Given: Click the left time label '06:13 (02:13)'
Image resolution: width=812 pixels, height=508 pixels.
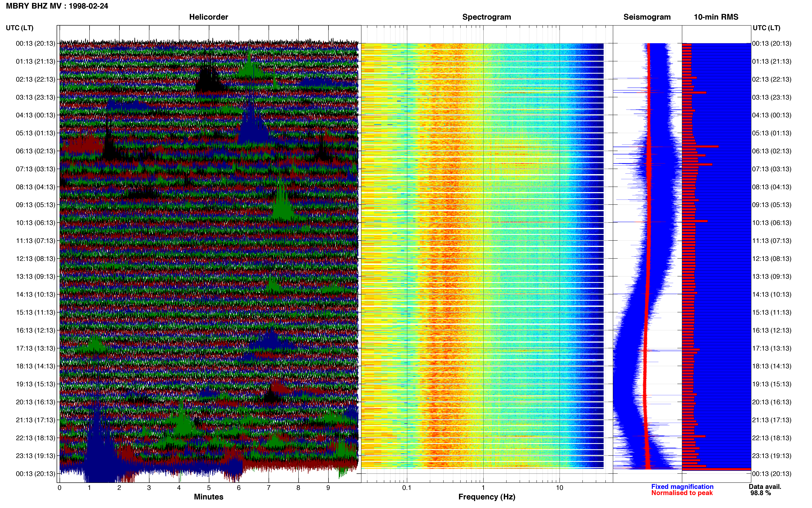Looking at the screenshot, I should click(x=36, y=151).
